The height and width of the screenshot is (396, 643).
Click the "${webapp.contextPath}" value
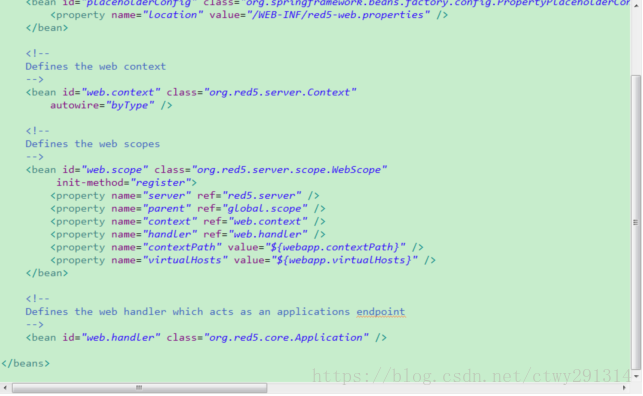coord(335,247)
